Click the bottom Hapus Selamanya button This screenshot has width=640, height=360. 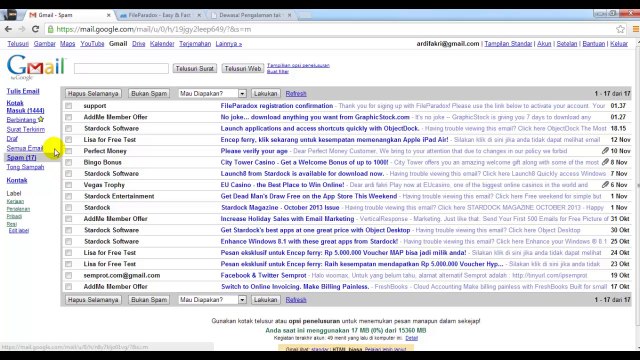click(93, 300)
